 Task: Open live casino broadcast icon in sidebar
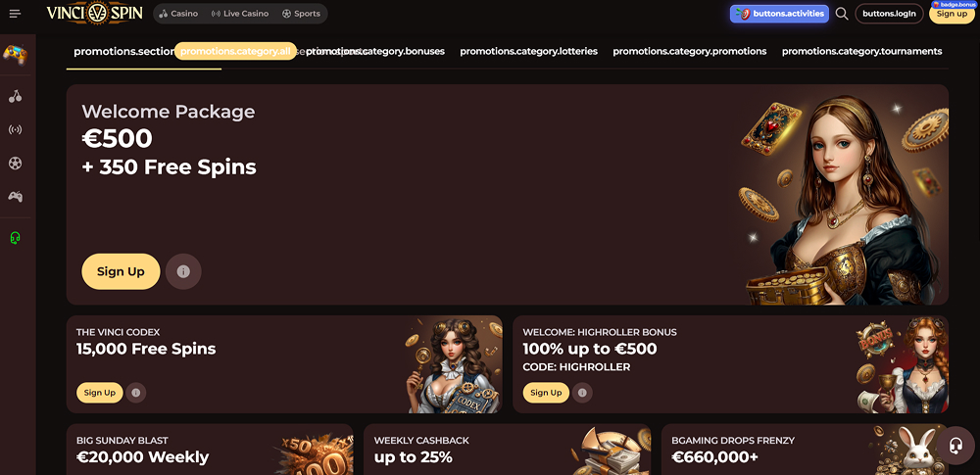tap(15, 130)
